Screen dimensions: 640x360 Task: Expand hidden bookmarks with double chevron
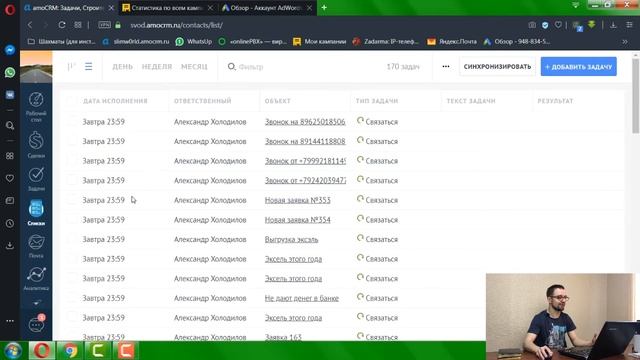[624, 42]
